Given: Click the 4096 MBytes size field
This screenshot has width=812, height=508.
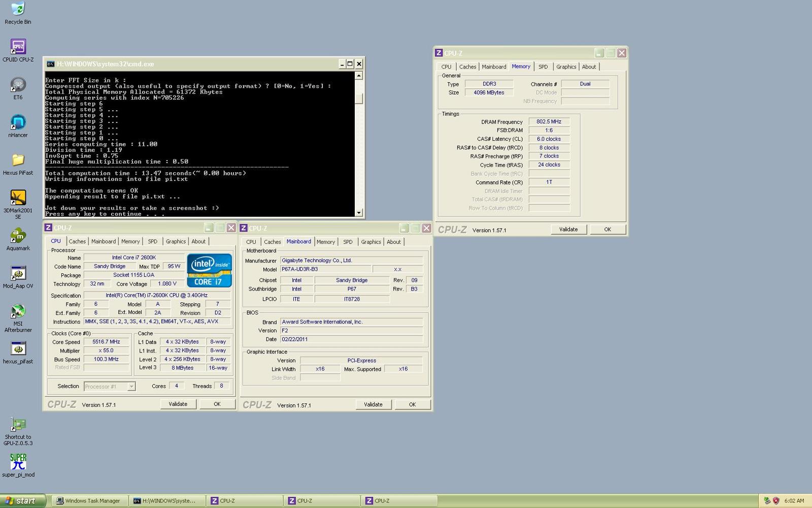Looking at the screenshot, I should [x=489, y=92].
